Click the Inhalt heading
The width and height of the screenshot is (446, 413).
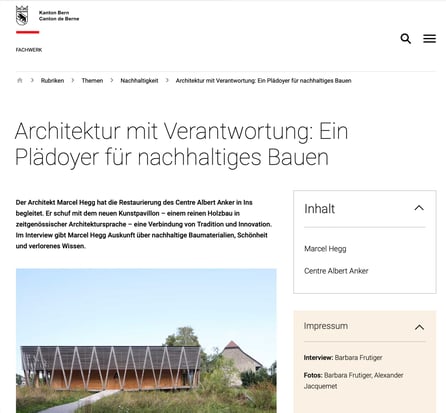click(319, 209)
